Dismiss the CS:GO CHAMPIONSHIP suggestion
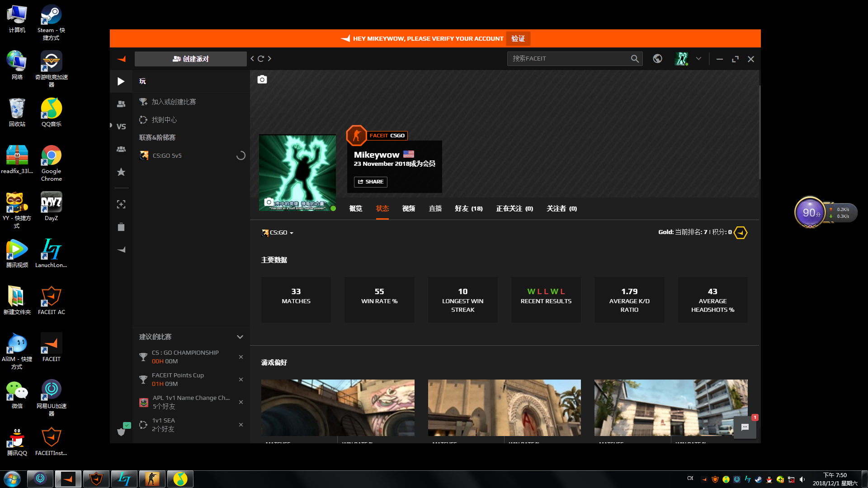 coord(241,357)
